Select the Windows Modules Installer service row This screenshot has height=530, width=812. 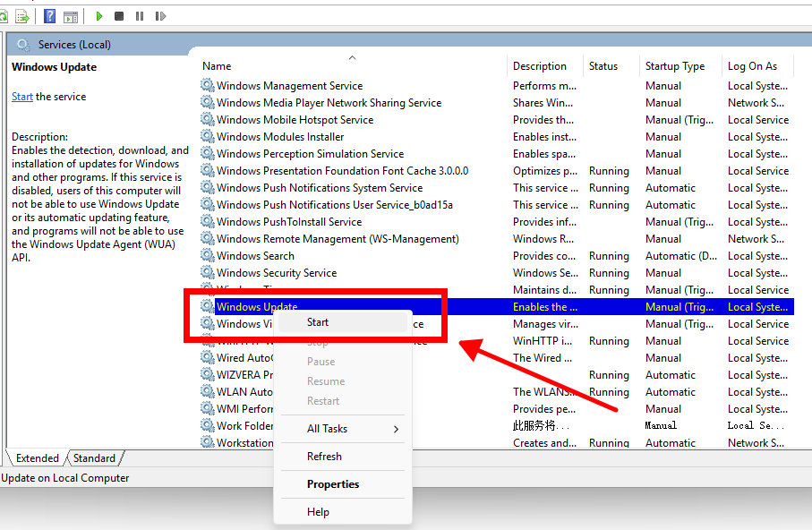click(280, 137)
